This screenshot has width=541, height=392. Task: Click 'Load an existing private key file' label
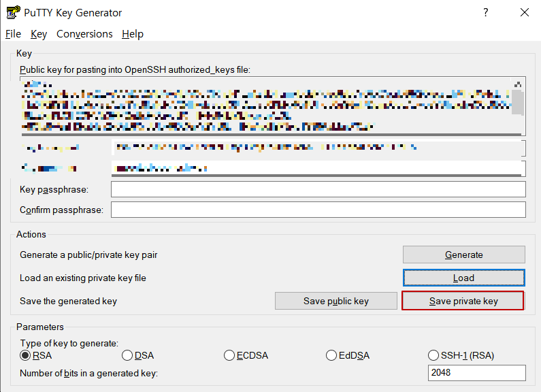tap(83, 278)
